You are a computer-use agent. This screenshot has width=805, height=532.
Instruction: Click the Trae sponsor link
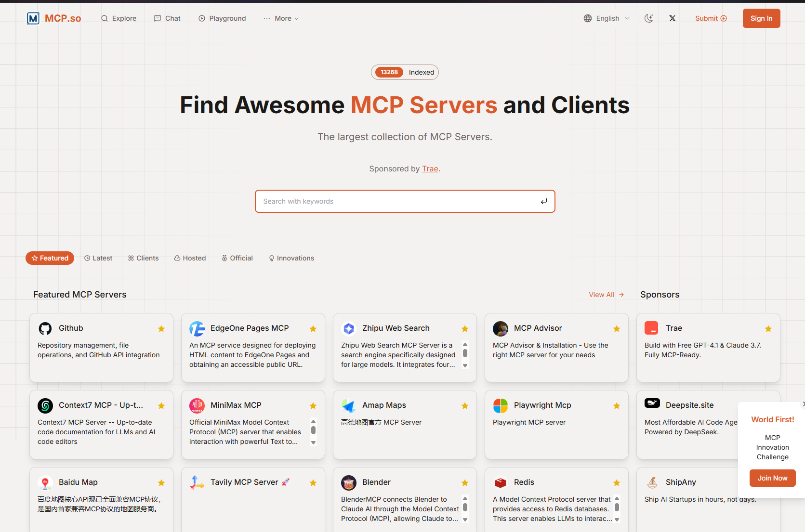430,169
